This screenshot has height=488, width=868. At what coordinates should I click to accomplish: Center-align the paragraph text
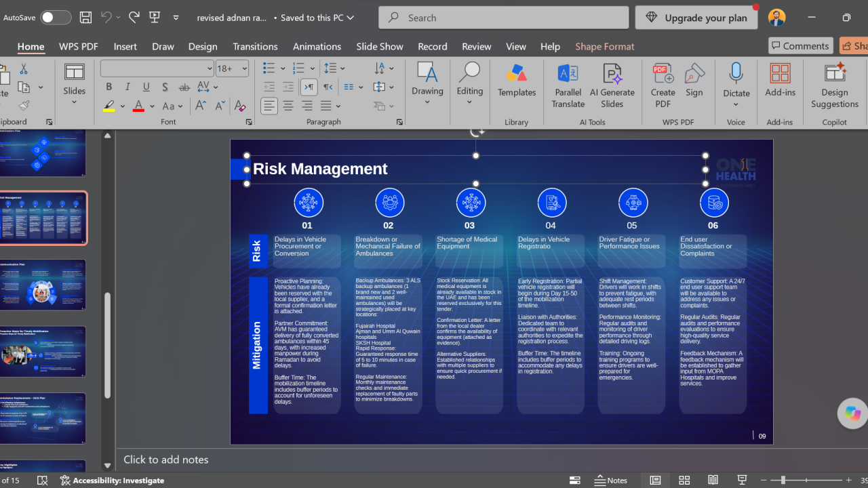[x=288, y=106]
